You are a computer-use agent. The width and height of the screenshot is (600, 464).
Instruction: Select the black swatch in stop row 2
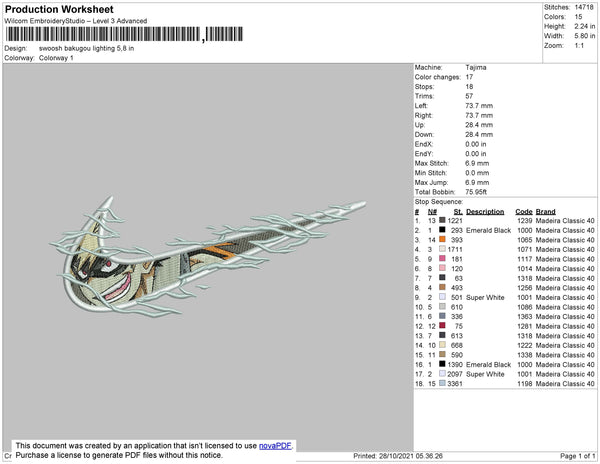tap(442, 230)
